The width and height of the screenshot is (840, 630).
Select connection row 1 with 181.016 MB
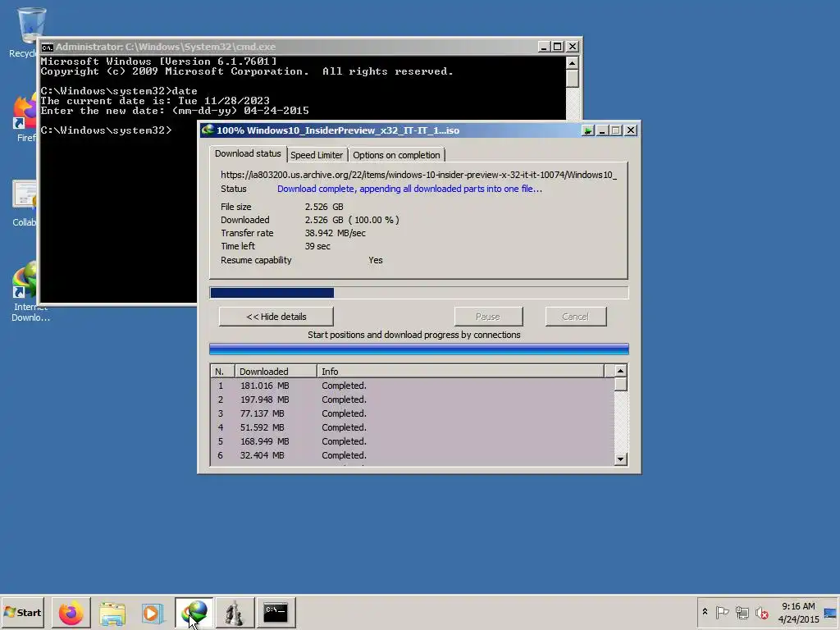pyautogui.click(x=412, y=386)
